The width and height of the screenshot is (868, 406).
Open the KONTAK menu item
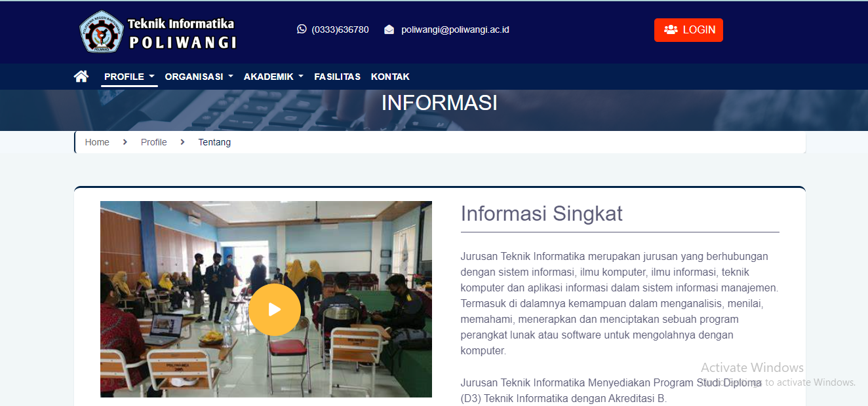coord(390,76)
